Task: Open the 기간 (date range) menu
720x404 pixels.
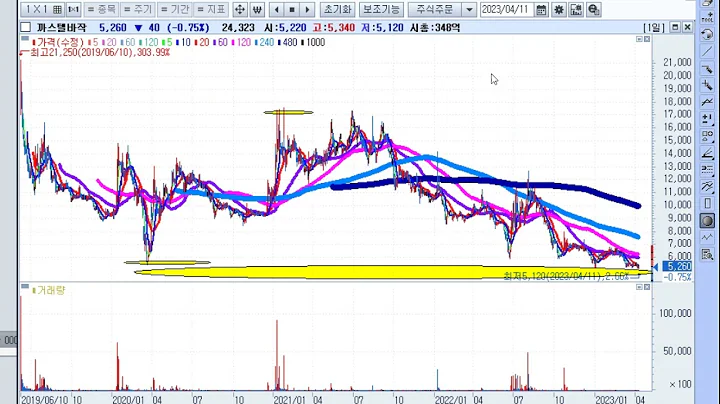Action: point(174,9)
